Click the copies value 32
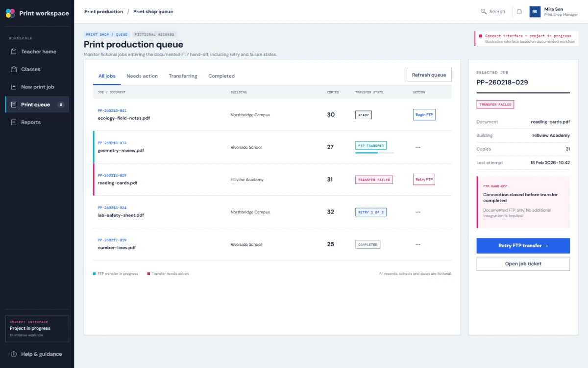588x368 pixels. pos(330,212)
